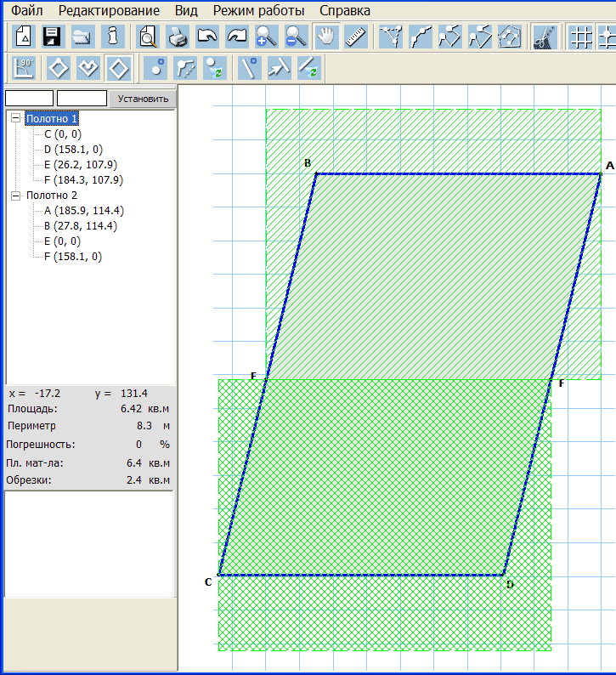Click the add point icon

coord(155,68)
